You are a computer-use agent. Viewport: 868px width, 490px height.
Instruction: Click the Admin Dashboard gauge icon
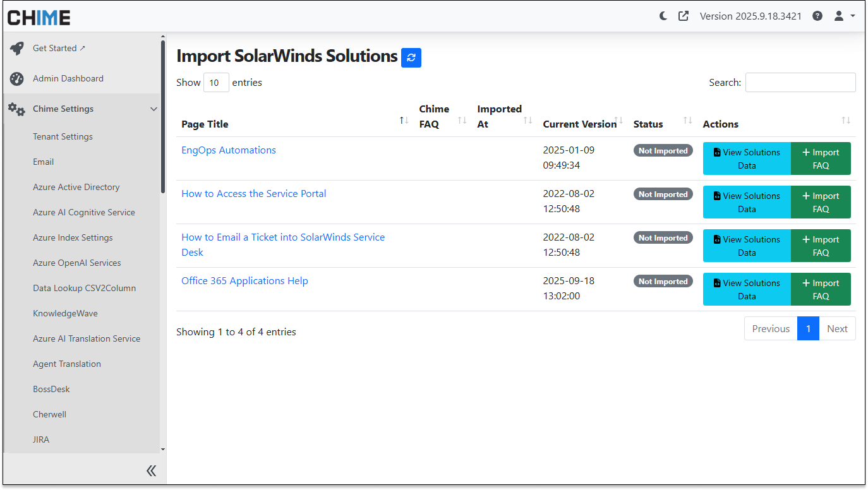[x=17, y=79]
